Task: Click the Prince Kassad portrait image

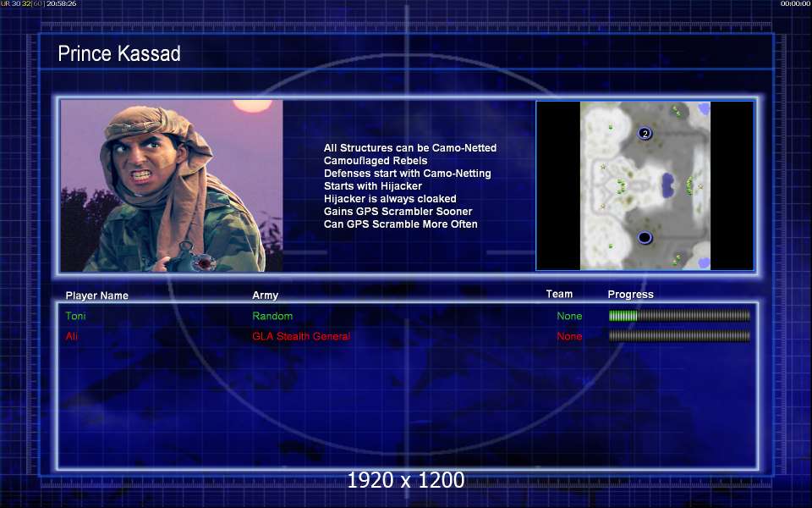Action: click(172, 185)
